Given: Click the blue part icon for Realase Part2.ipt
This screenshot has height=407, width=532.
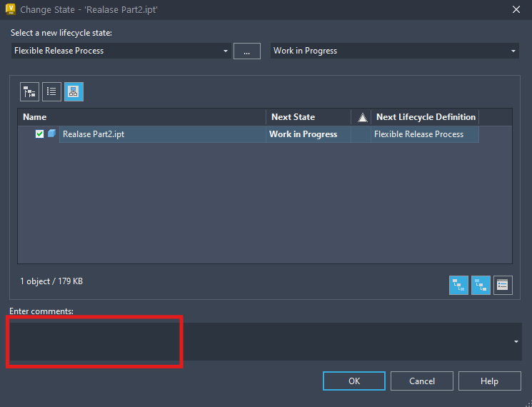Looking at the screenshot, I should coord(51,134).
